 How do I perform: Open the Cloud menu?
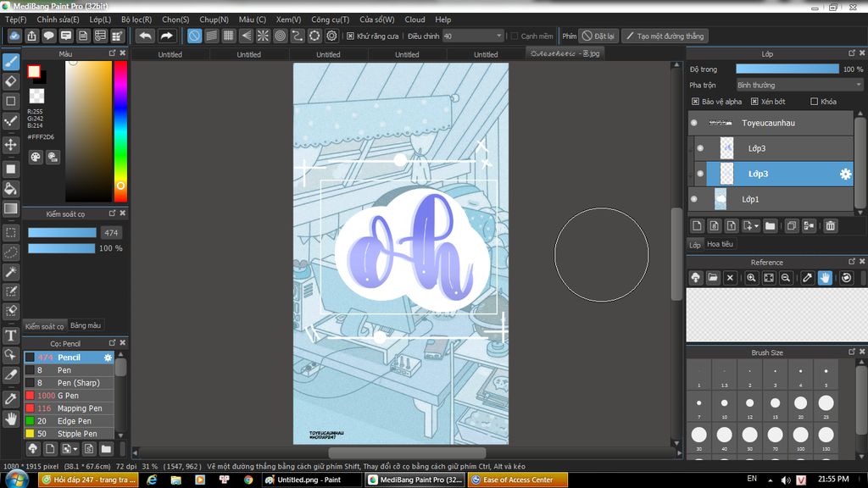click(x=415, y=19)
